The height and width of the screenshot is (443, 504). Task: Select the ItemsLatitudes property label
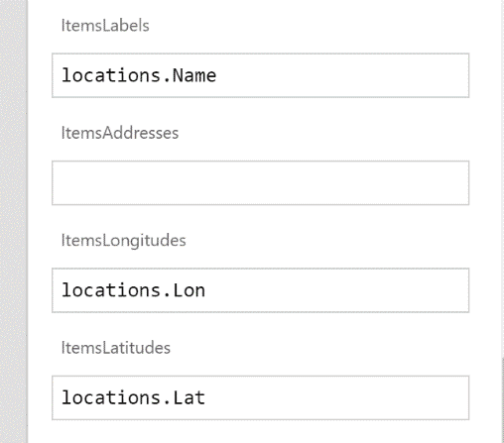tap(116, 348)
